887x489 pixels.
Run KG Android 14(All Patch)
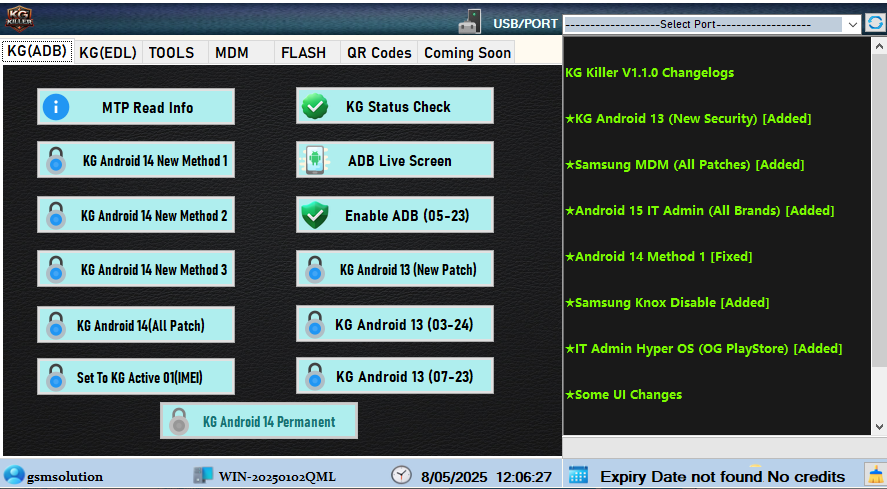click(x=136, y=324)
